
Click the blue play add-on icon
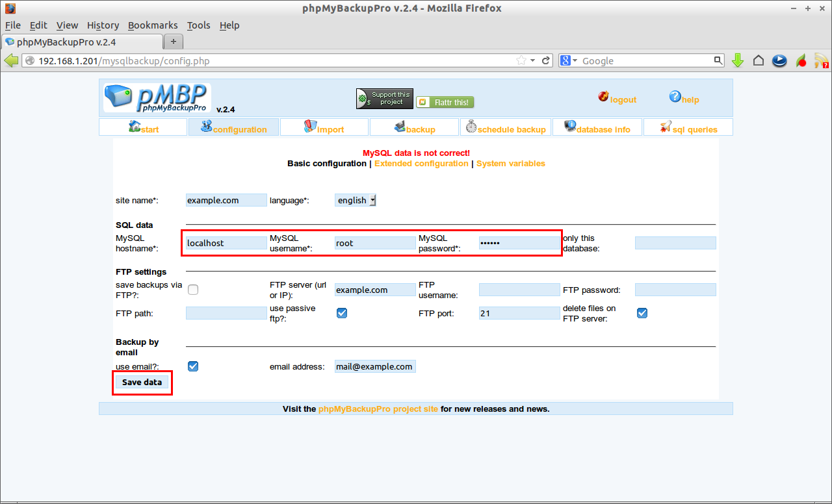pyautogui.click(x=779, y=60)
